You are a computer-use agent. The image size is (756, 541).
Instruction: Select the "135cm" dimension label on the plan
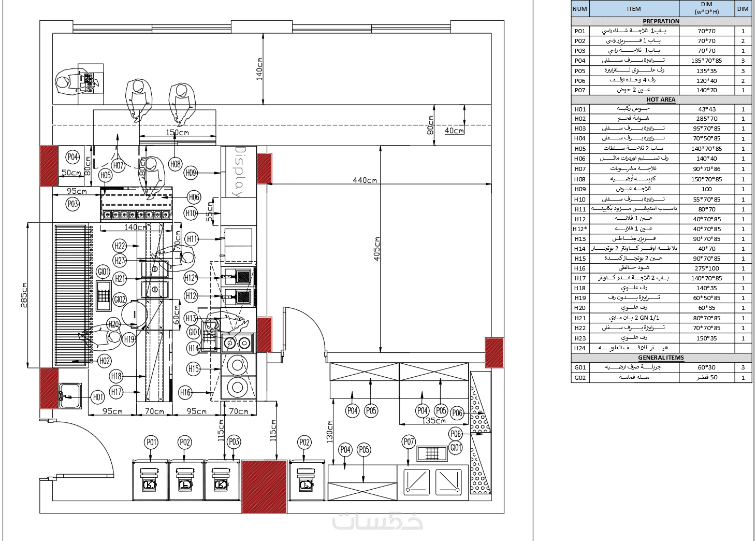pyautogui.click(x=434, y=421)
